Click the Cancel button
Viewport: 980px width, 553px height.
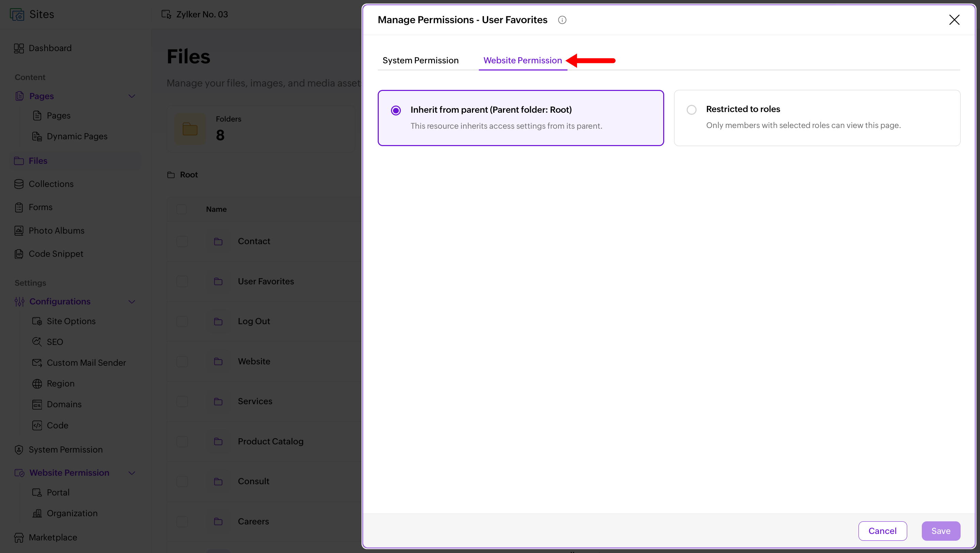coord(882,531)
